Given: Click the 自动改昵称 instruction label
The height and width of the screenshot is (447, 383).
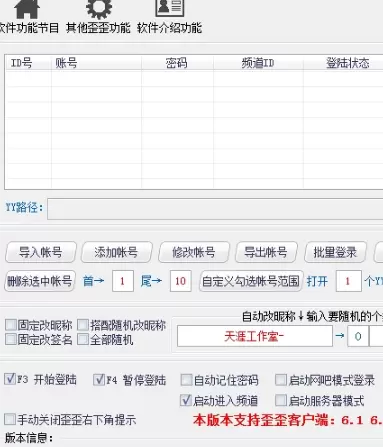Looking at the screenshot, I should [x=312, y=316].
